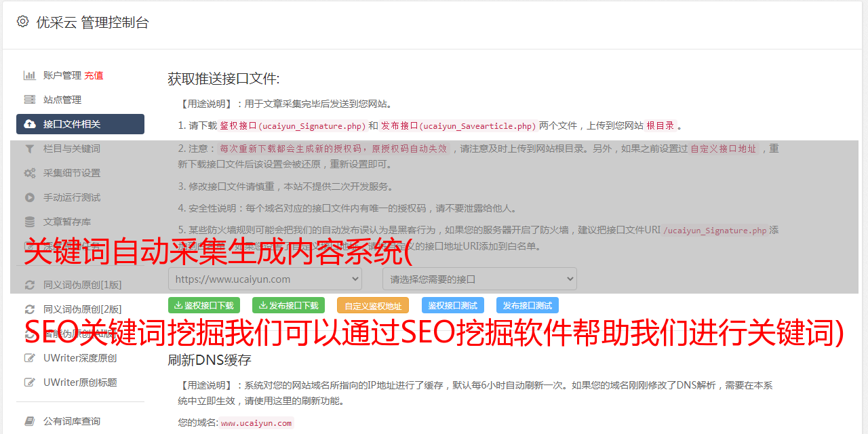
Task: Click the 刷新DNS缓存 heading
Action: (x=210, y=359)
